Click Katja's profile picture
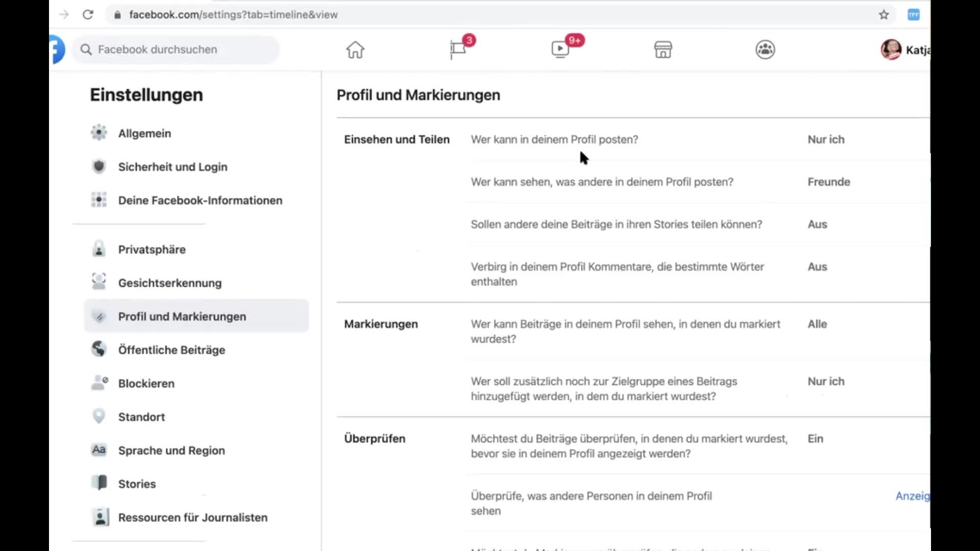This screenshot has height=551, width=980. pyautogui.click(x=891, y=49)
